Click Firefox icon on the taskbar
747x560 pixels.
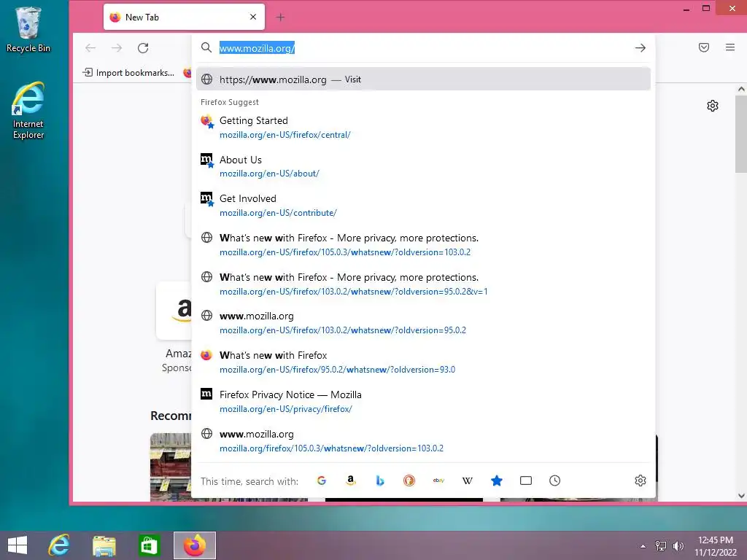tap(194, 545)
